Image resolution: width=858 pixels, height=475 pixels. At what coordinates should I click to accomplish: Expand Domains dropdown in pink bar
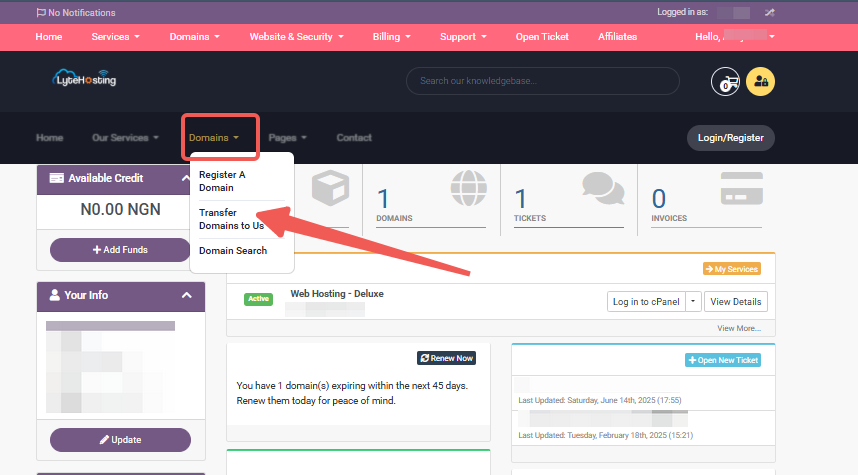tap(194, 37)
